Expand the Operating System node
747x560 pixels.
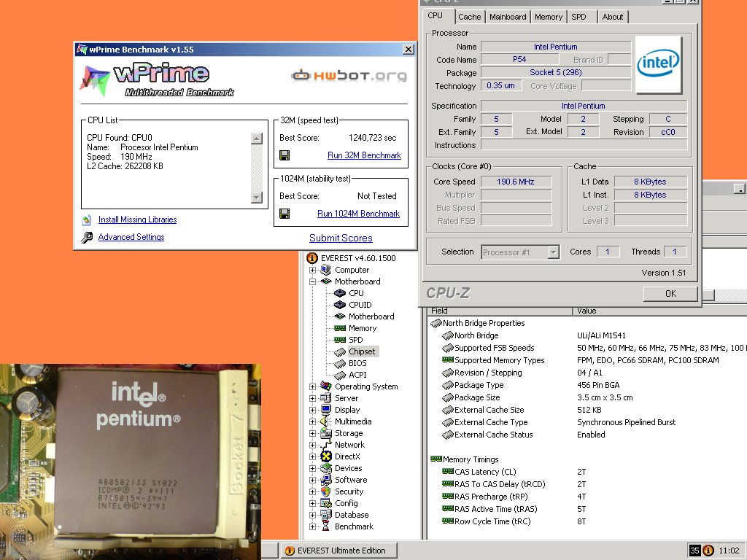(x=312, y=386)
